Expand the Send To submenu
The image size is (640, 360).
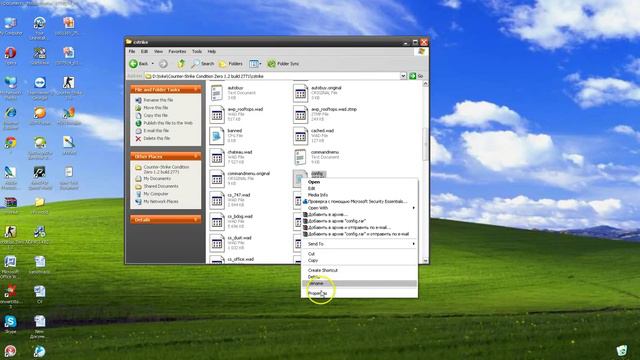360,244
